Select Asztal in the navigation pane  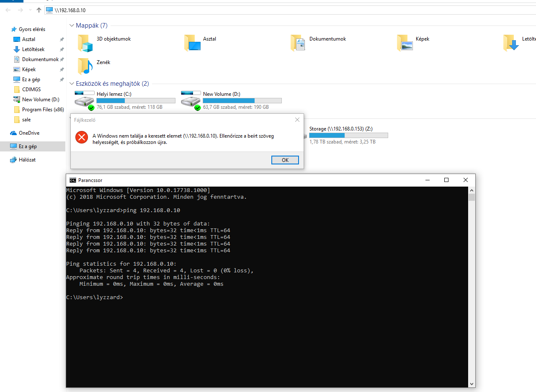28,39
